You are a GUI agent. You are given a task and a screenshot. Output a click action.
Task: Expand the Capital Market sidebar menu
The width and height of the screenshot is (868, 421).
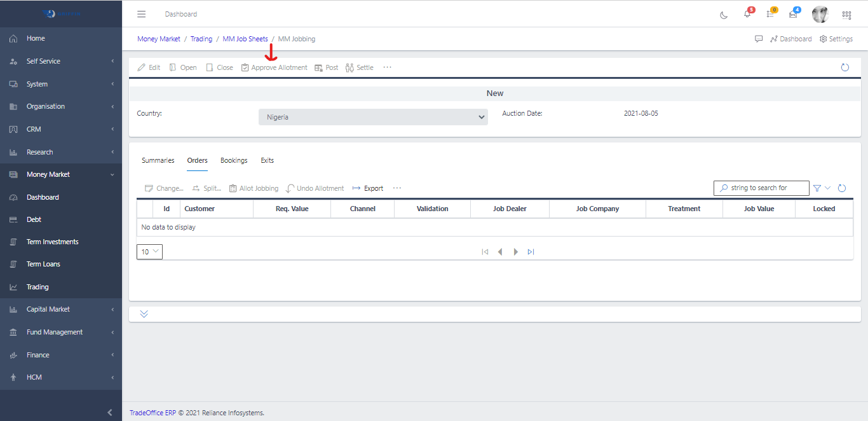click(61, 309)
